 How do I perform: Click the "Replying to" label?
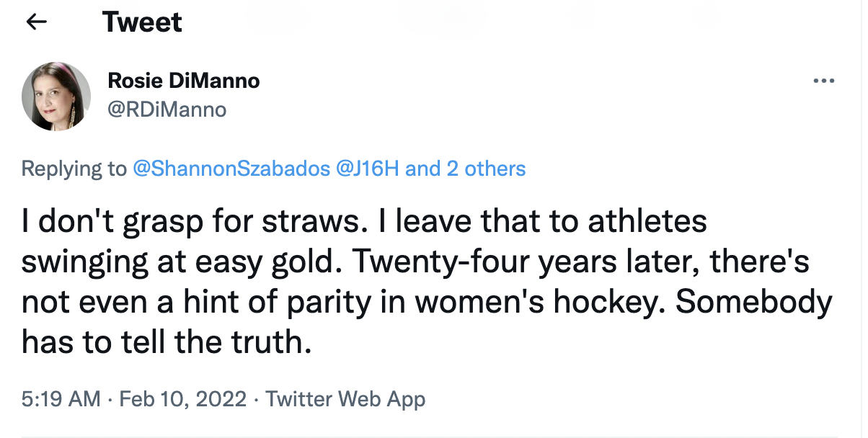coord(74,169)
